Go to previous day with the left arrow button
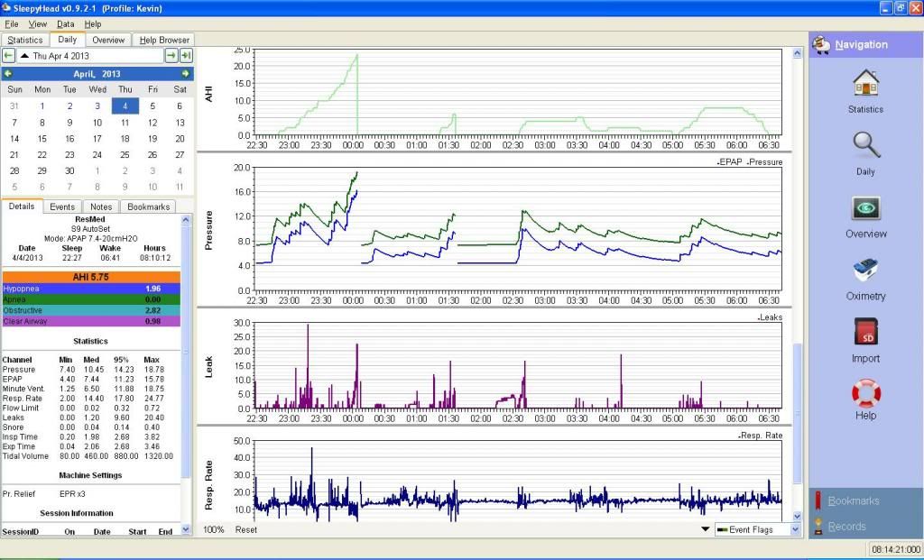Screen dimensions: 924x560 pyautogui.click(x=8, y=55)
